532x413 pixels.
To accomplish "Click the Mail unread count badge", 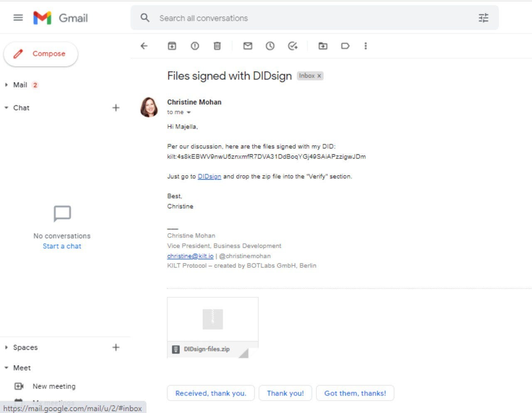I will 35,85.
